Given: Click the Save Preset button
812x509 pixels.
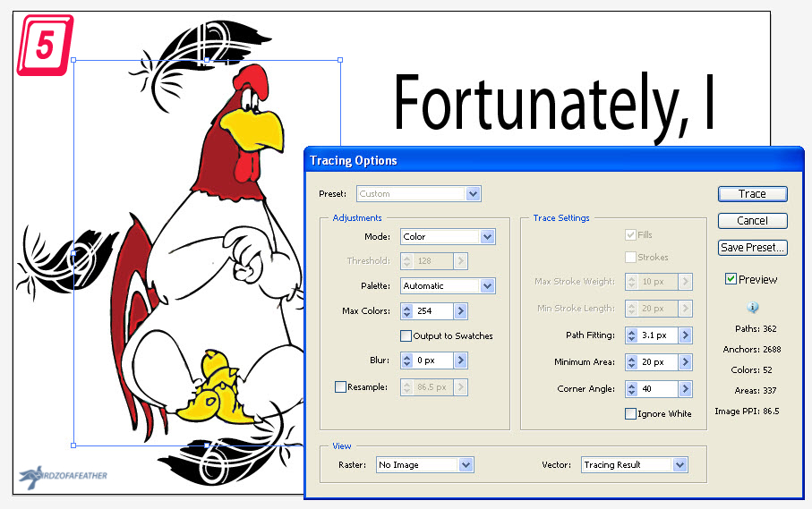Looking at the screenshot, I should 752,248.
